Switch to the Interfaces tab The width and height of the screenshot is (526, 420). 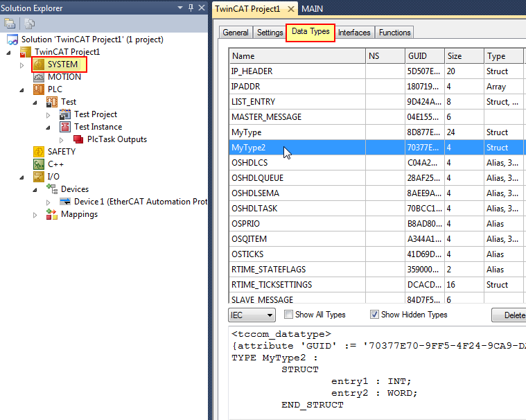click(354, 33)
